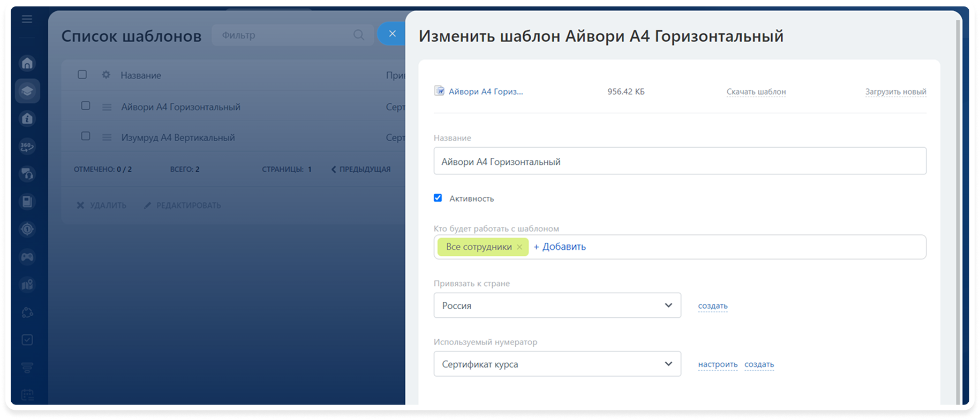The width and height of the screenshot is (980, 420).
Task: Check the Изумруд А4 Вертикальный row checkbox
Action: pyautogui.click(x=85, y=136)
